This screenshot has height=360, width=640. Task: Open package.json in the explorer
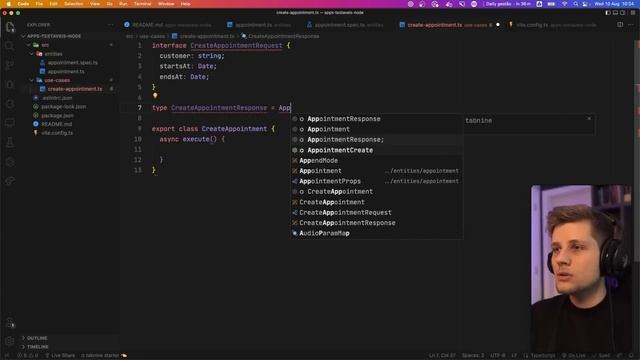[x=57, y=116]
